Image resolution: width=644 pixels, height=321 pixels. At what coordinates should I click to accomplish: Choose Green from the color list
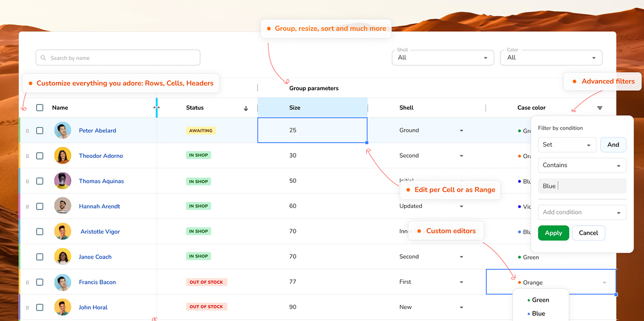(x=540, y=300)
